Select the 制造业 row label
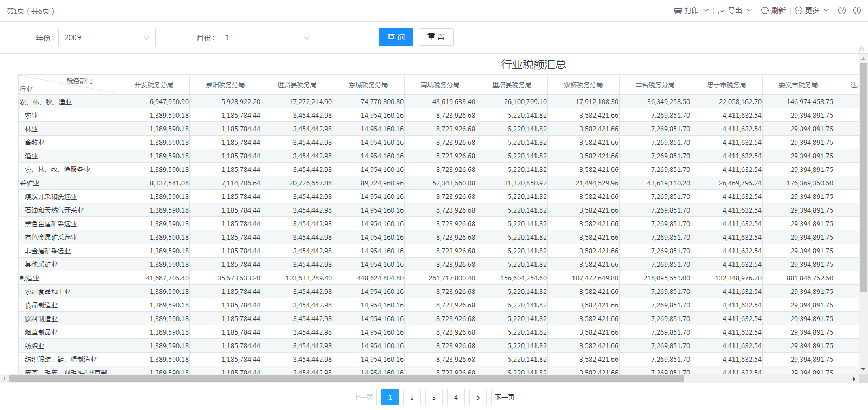The height and width of the screenshot is (410, 868). click(x=29, y=278)
